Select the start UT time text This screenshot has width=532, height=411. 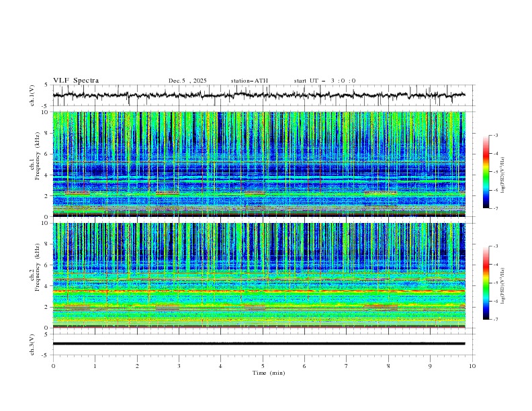[x=324, y=81]
